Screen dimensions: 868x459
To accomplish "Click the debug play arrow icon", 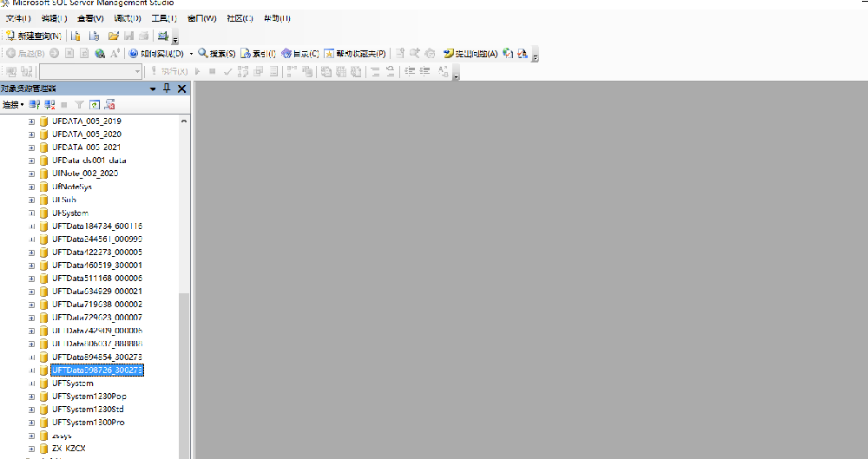I will coord(198,71).
